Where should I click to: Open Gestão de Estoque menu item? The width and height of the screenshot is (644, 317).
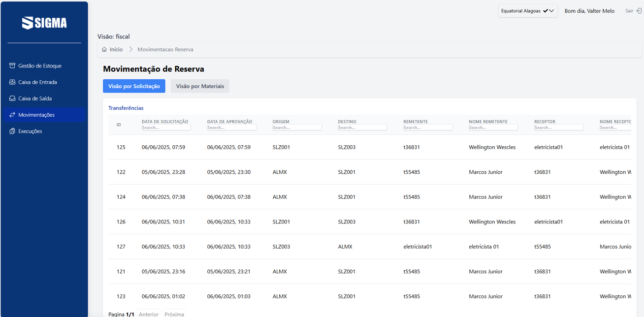click(x=44, y=65)
